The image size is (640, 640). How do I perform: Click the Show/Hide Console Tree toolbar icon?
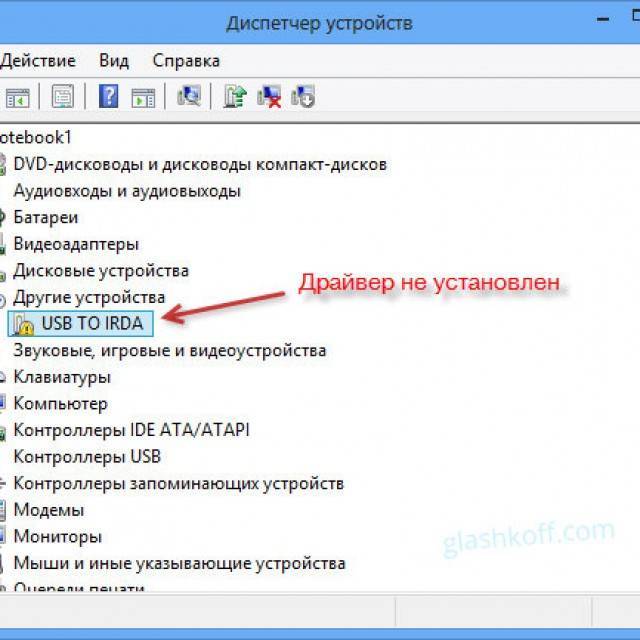click(x=17, y=97)
